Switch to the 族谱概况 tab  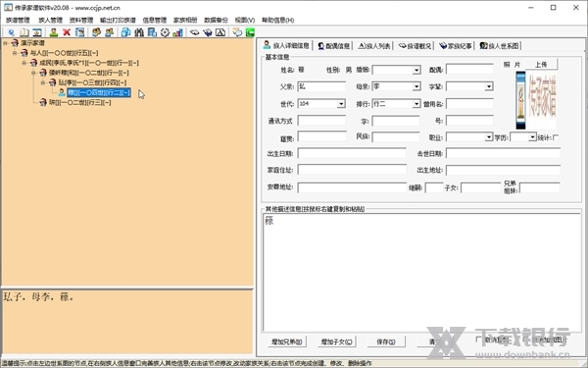(x=415, y=46)
